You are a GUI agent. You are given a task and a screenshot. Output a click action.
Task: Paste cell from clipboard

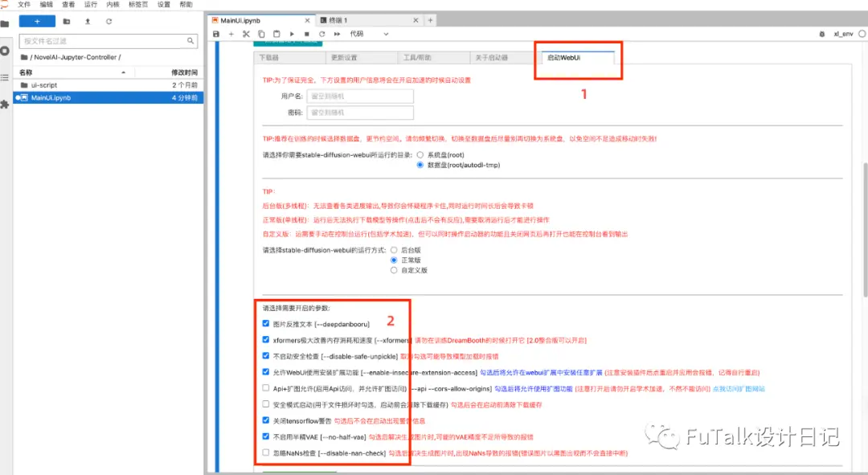[x=276, y=35]
